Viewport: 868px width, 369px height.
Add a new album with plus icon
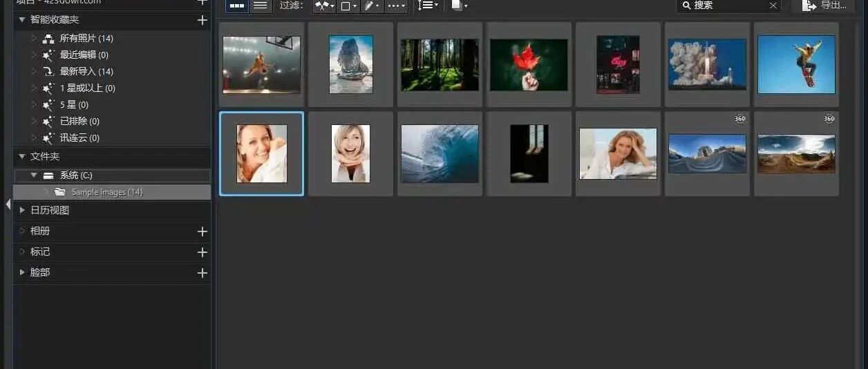click(202, 231)
